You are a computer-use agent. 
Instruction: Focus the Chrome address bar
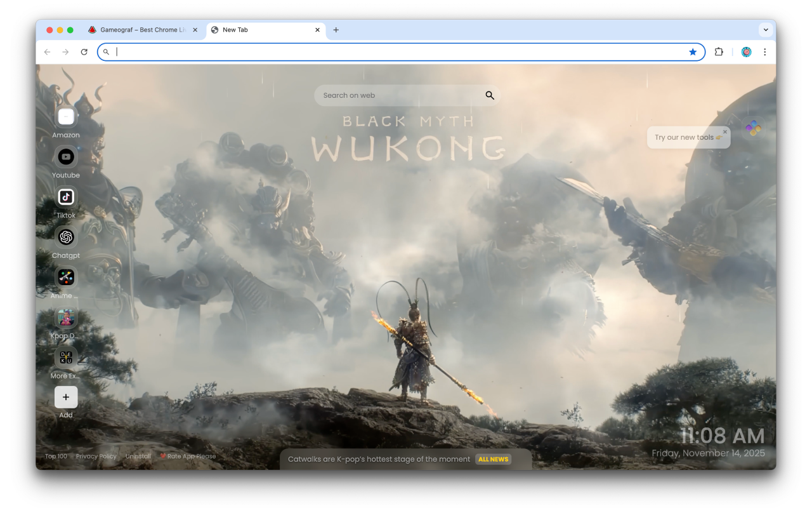pos(401,52)
